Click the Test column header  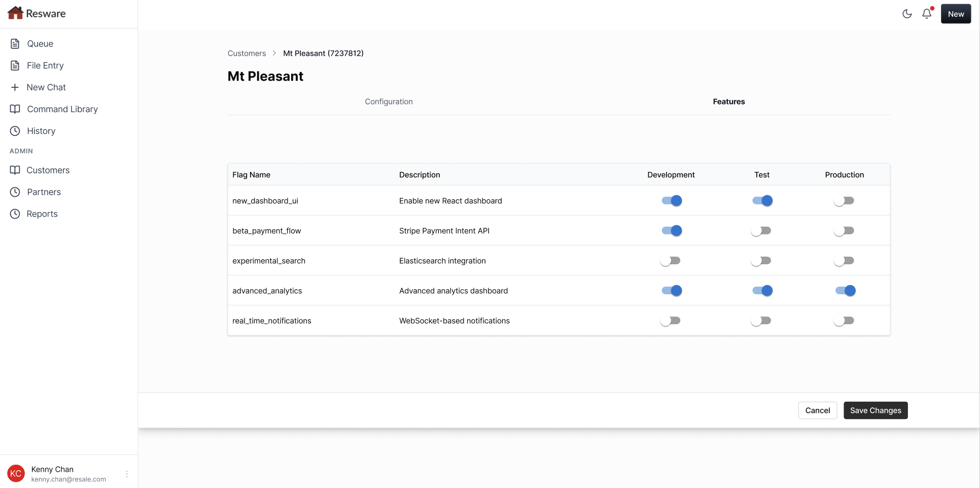pos(761,175)
